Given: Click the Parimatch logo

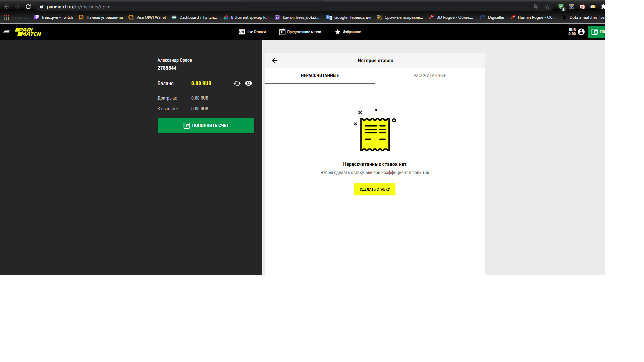Looking at the screenshot, I should coord(28,32).
